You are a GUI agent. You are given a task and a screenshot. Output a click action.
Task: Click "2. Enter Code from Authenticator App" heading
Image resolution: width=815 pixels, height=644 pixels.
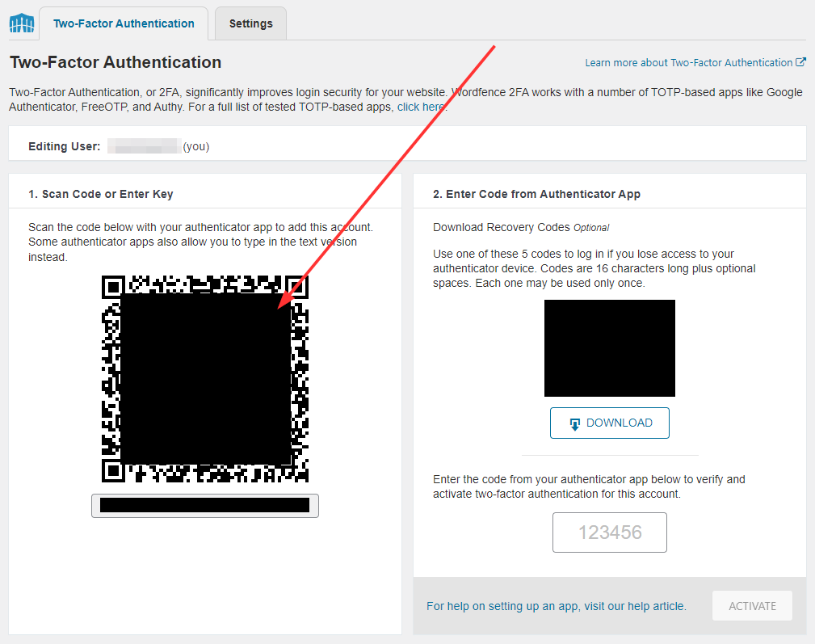click(x=536, y=195)
